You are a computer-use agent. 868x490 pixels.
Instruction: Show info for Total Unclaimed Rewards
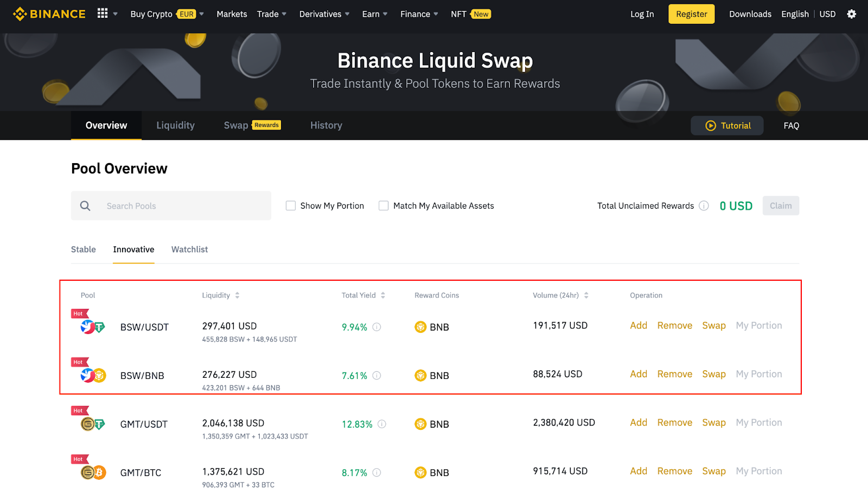tap(704, 206)
